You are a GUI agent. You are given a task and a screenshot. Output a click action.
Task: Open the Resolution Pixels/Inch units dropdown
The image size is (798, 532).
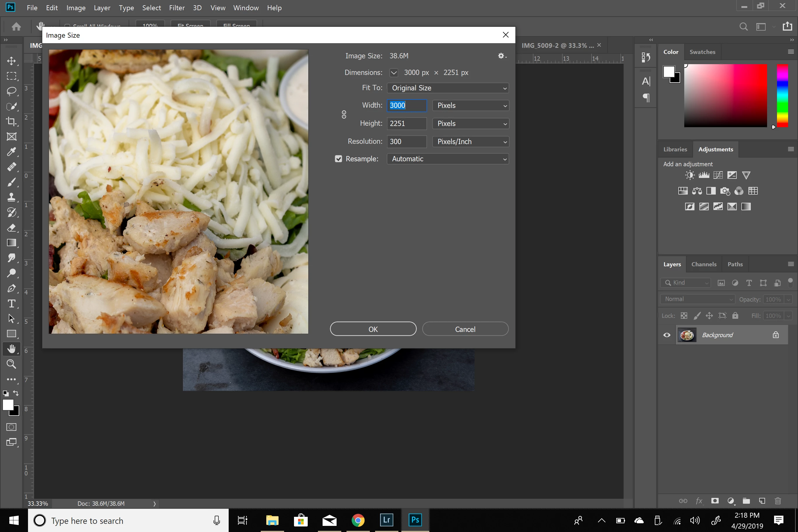pyautogui.click(x=470, y=142)
